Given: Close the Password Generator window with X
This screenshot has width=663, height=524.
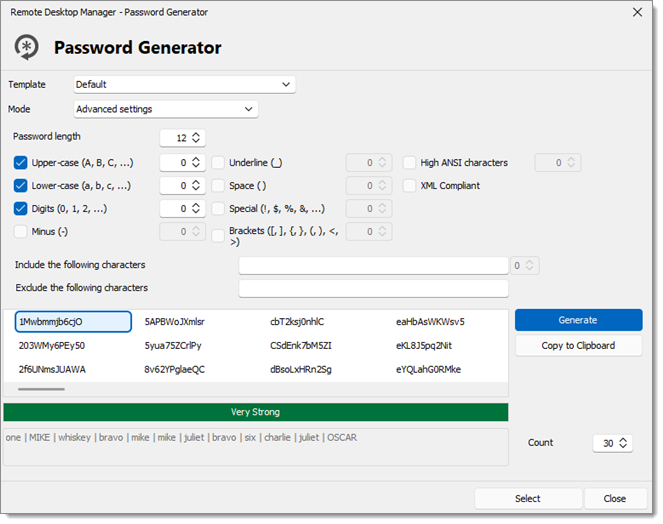Looking at the screenshot, I should (x=637, y=12).
